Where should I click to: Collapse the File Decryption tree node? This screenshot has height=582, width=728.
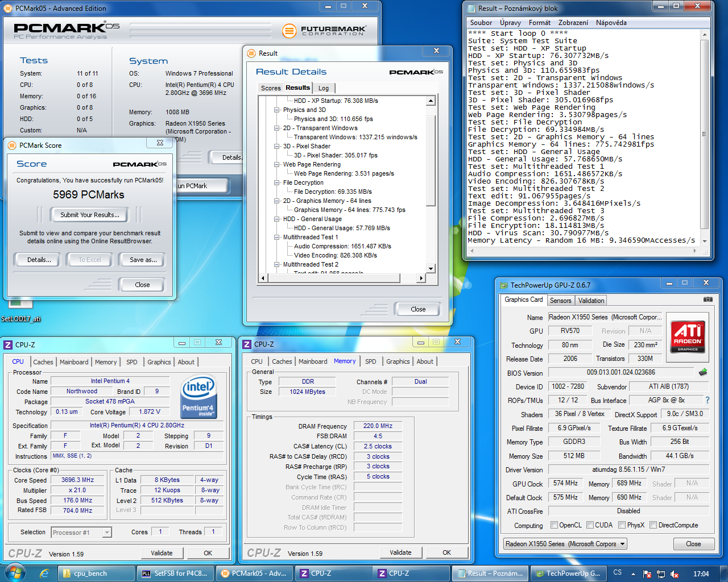point(277,182)
